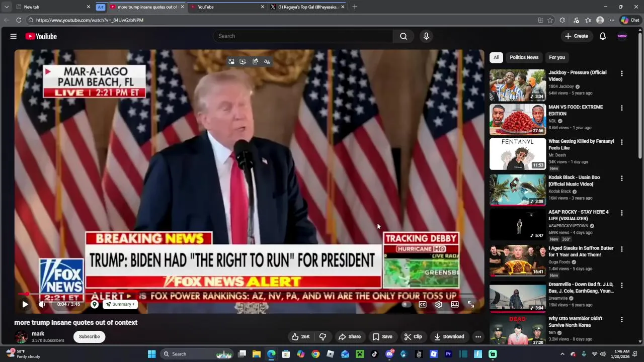Toggle closed captions on the video

pyautogui.click(x=423, y=304)
